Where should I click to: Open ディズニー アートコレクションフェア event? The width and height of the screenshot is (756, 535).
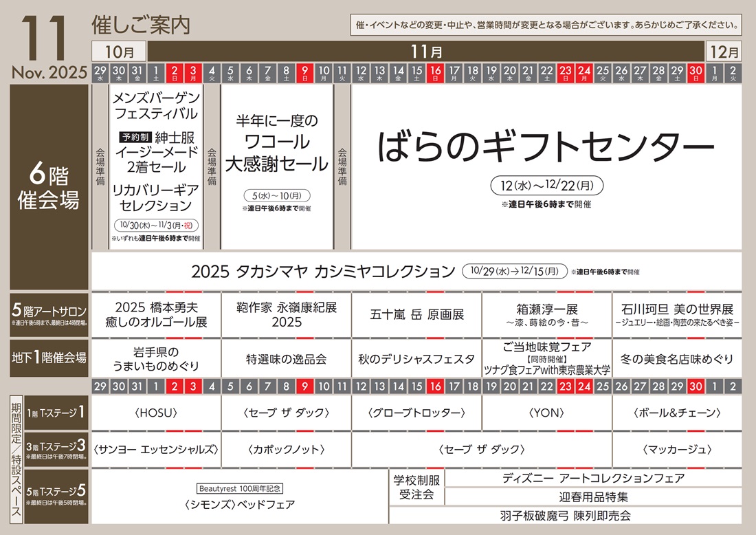(593, 478)
